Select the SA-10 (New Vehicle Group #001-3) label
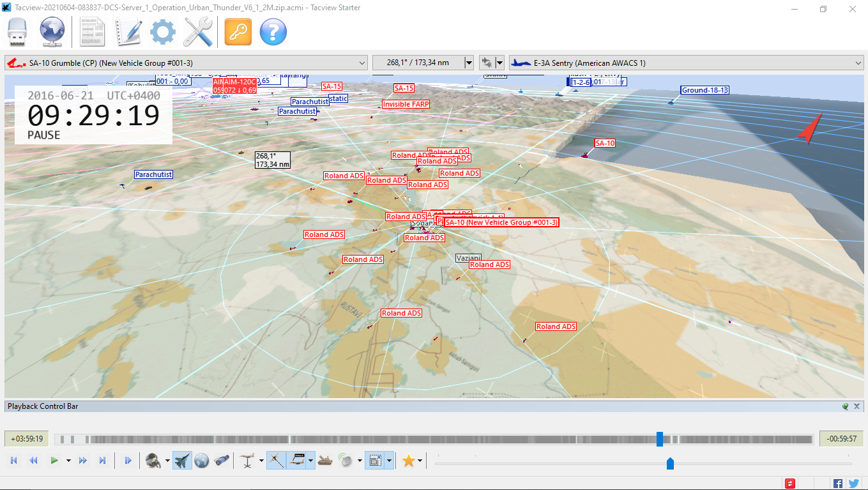 [x=501, y=222]
